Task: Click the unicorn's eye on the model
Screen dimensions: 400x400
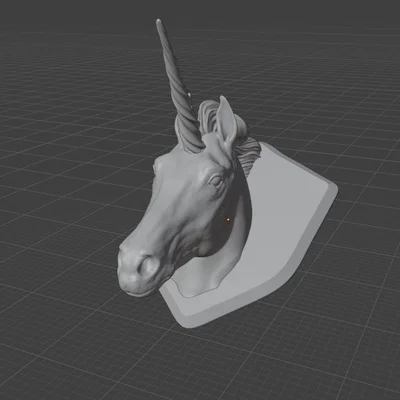Action: (x=216, y=181)
